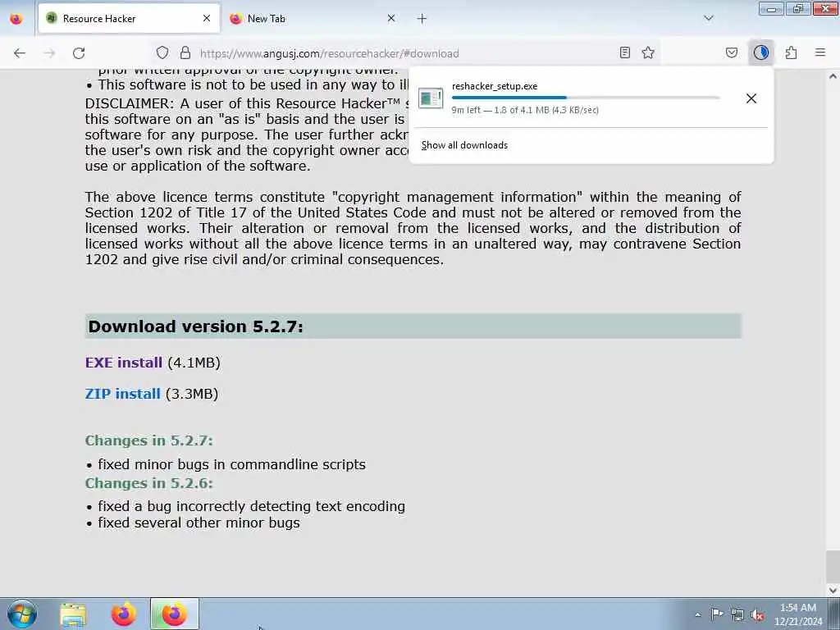840x630 pixels.
Task: Click text 'fixed minor bugs in commandline scripts'
Action: coord(231,464)
